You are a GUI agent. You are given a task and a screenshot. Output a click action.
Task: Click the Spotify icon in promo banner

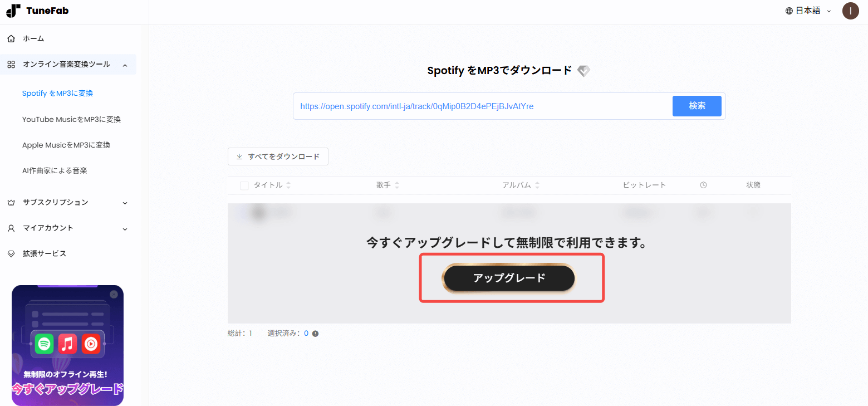pos(44,345)
